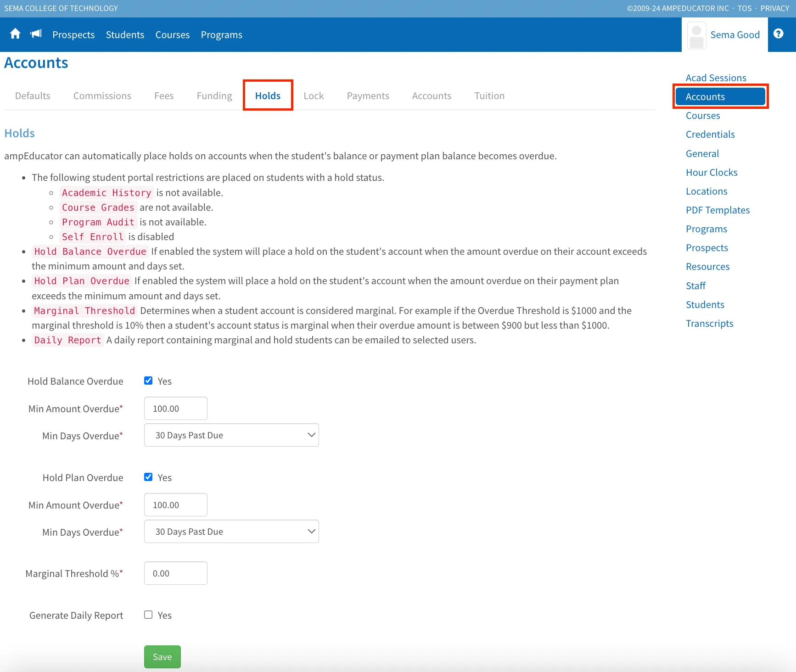
Task: Switch to the Commissions tab
Action: [x=102, y=96]
